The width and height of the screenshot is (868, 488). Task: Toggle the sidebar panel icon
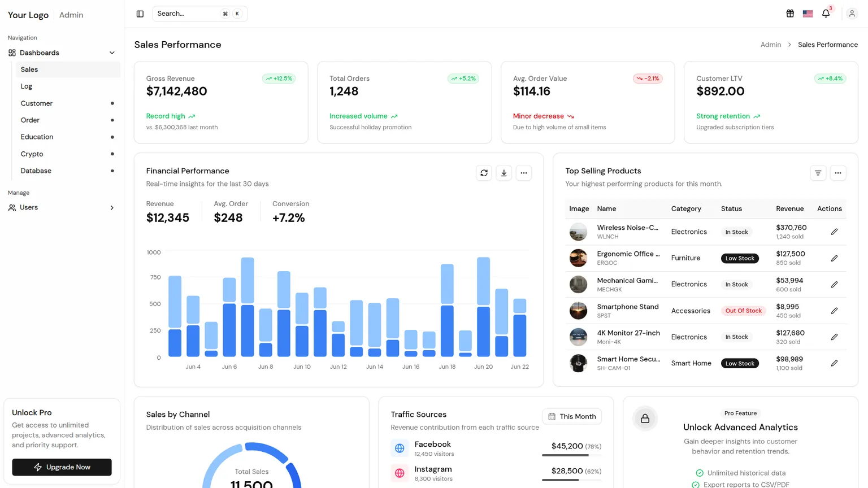pos(140,14)
